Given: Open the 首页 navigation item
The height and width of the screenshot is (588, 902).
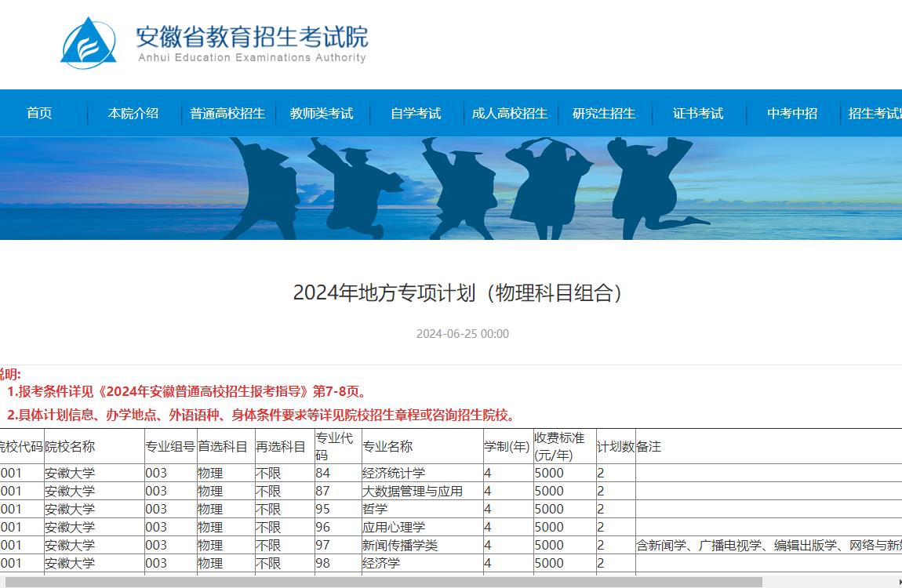Looking at the screenshot, I should pos(39,112).
